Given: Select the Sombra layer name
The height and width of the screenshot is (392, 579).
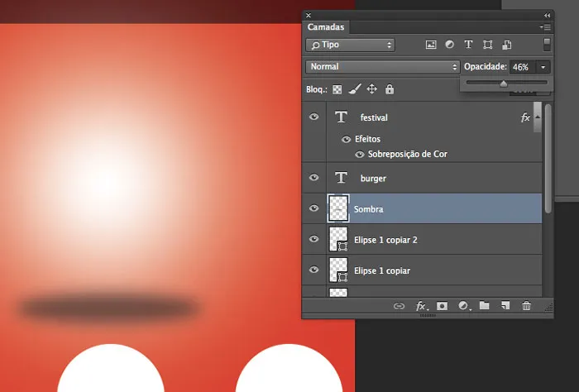Looking at the screenshot, I should click(x=369, y=209).
